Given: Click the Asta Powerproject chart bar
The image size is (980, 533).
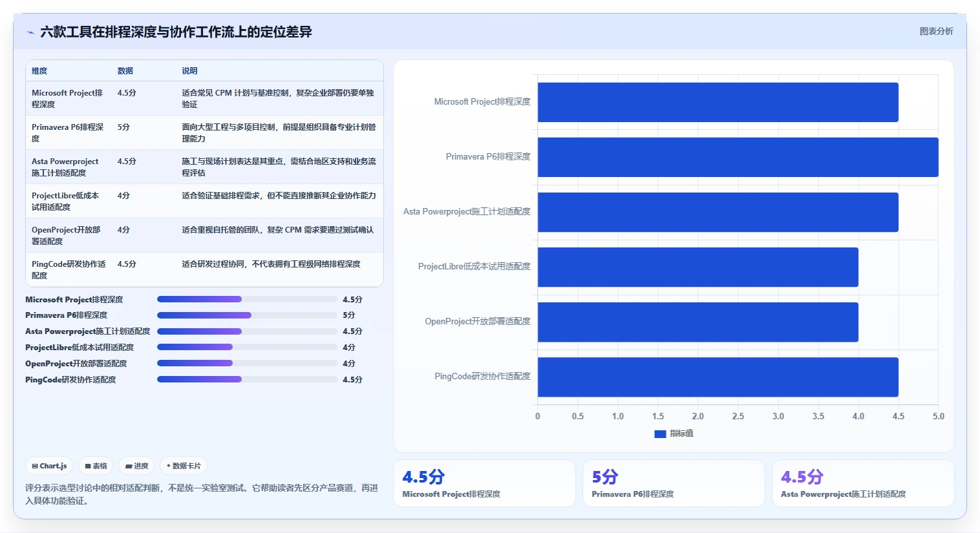Looking at the screenshot, I should click(x=718, y=212).
